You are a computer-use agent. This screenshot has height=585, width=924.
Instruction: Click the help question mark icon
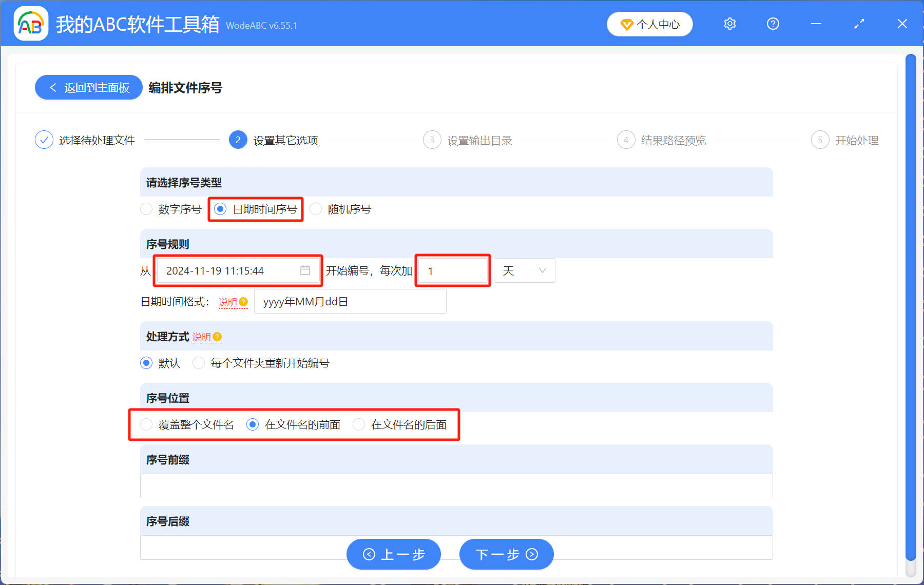773,24
